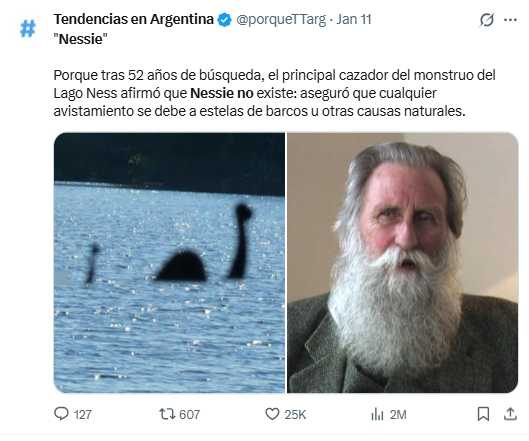Open the Loch Ness monster photo

pos(169,263)
